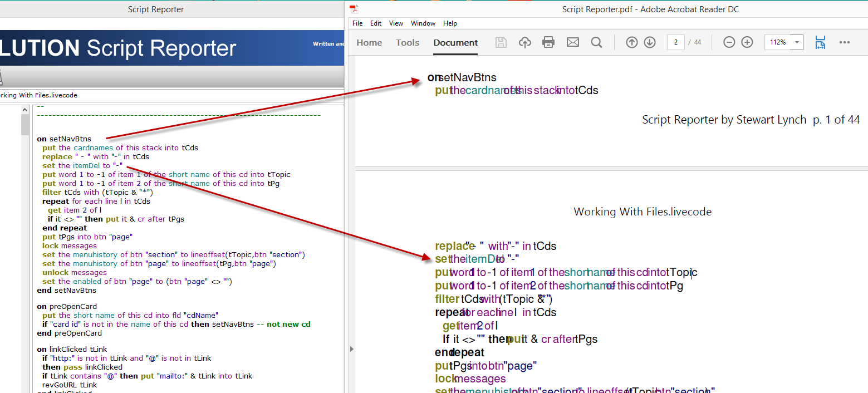Click the page number input field
Viewport: 868px width, 393px height.
tap(675, 42)
